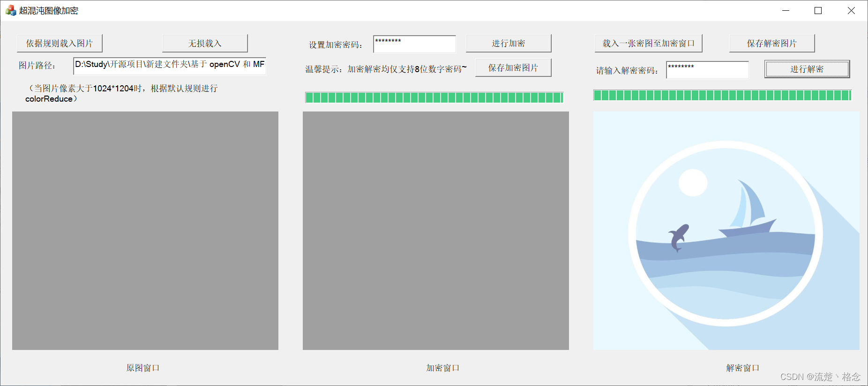The width and height of the screenshot is (868, 386).
Task: Click the 解密窗口 caption
Action: [x=743, y=368]
